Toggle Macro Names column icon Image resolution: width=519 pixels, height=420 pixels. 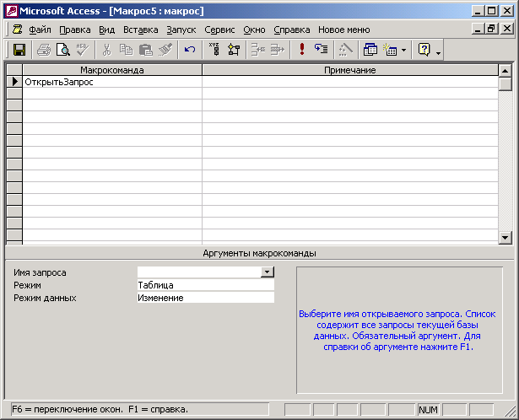[214, 50]
